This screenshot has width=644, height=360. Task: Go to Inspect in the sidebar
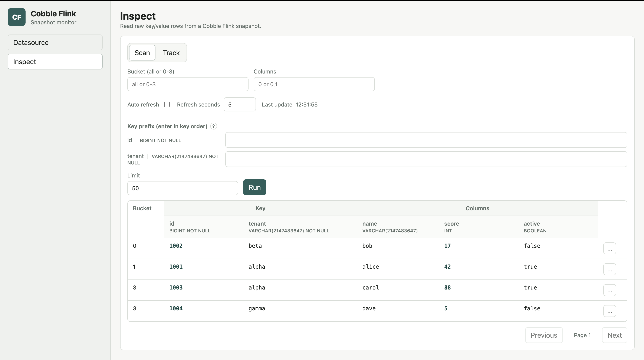point(55,62)
